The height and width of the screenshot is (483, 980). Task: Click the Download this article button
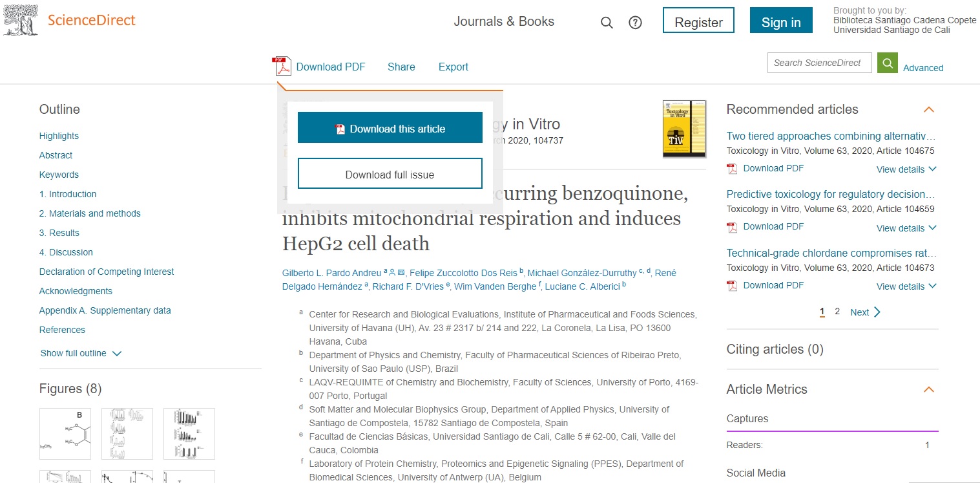(x=390, y=128)
